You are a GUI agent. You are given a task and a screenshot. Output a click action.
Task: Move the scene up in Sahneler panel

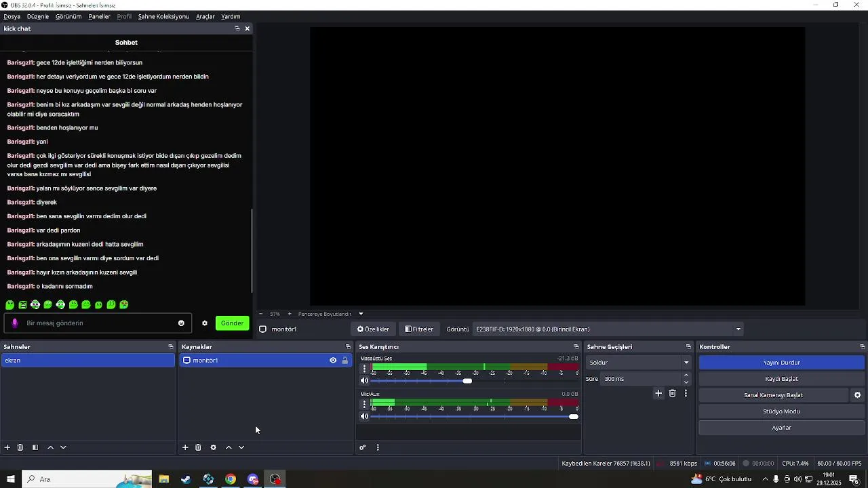pos(50,447)
